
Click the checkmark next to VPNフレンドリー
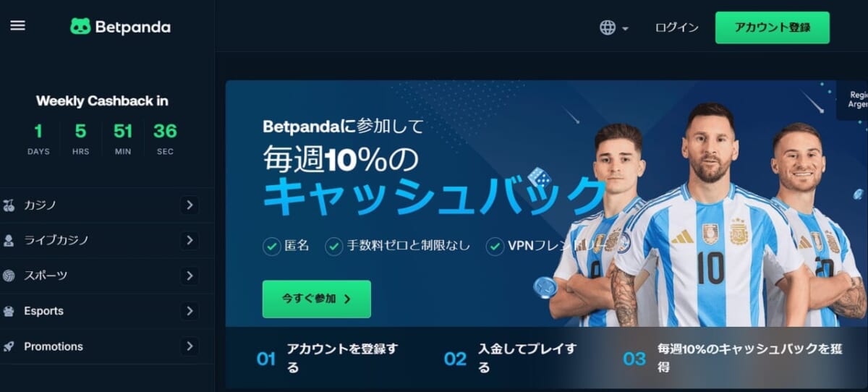pyautogui.click(x=495, y=247)
